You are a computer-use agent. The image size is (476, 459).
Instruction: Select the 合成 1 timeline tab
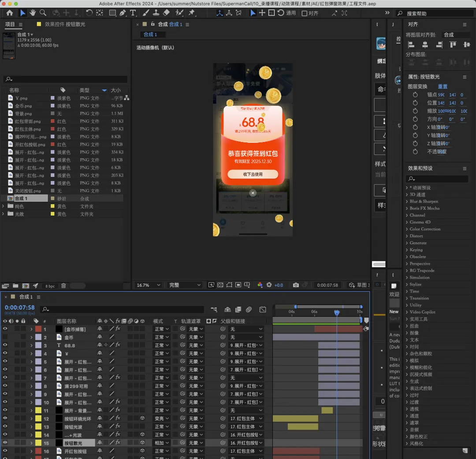26,297
